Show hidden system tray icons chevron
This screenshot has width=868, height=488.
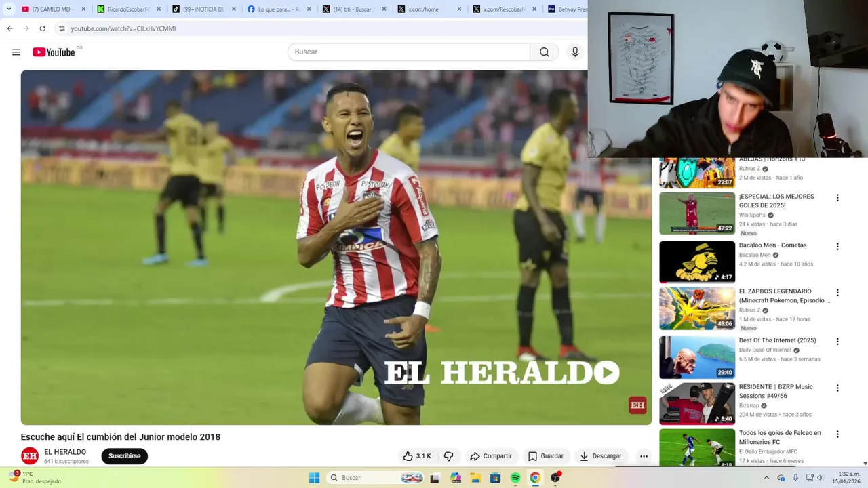pos(767,478)
